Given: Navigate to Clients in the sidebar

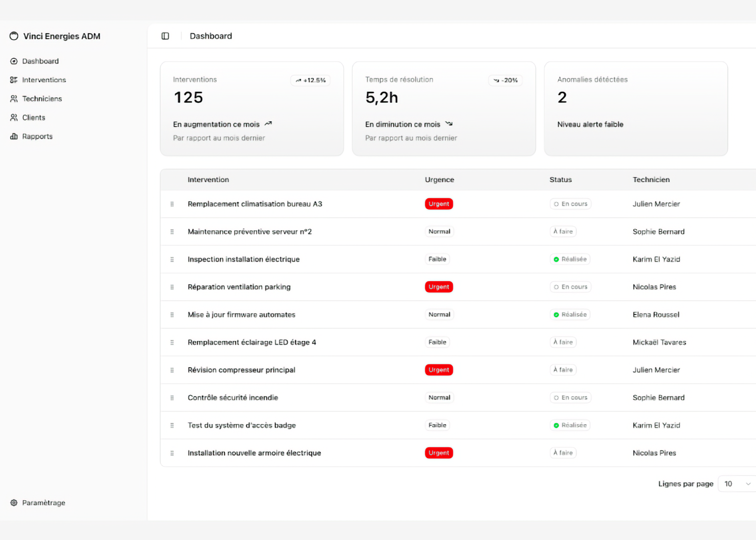Looking at the screenshot, I should pos(33,118).
